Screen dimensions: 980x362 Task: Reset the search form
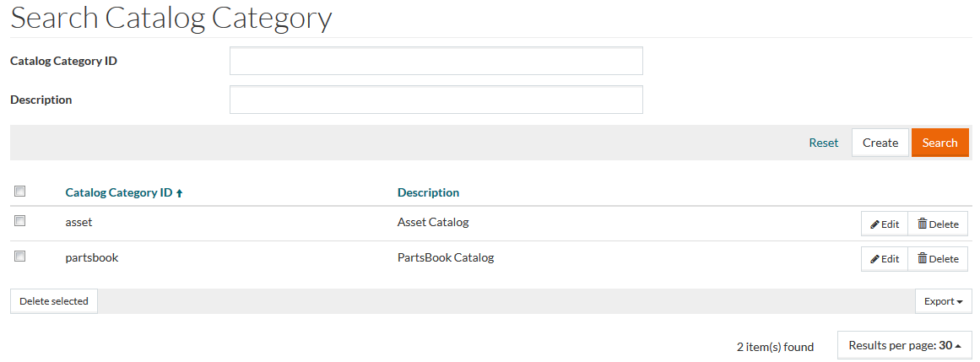[823, 143]
